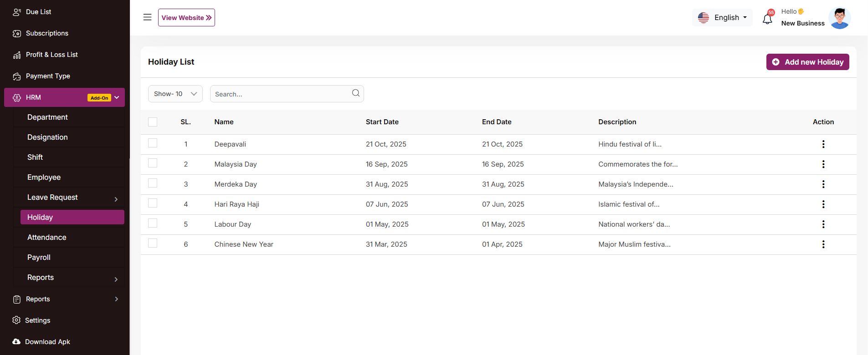
Task: Open the Payroll menu item
Action: [39, 258]
